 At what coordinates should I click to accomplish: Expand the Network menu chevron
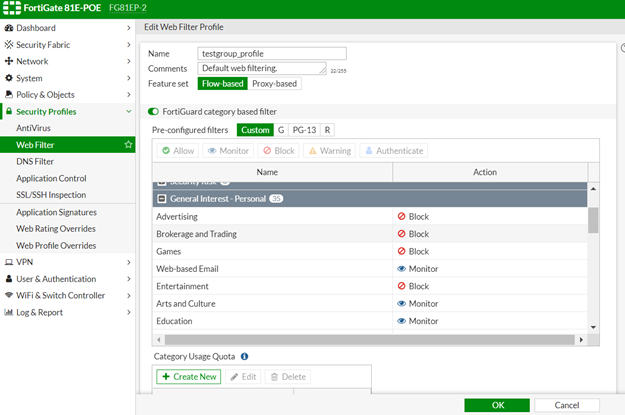coord(128,61)
